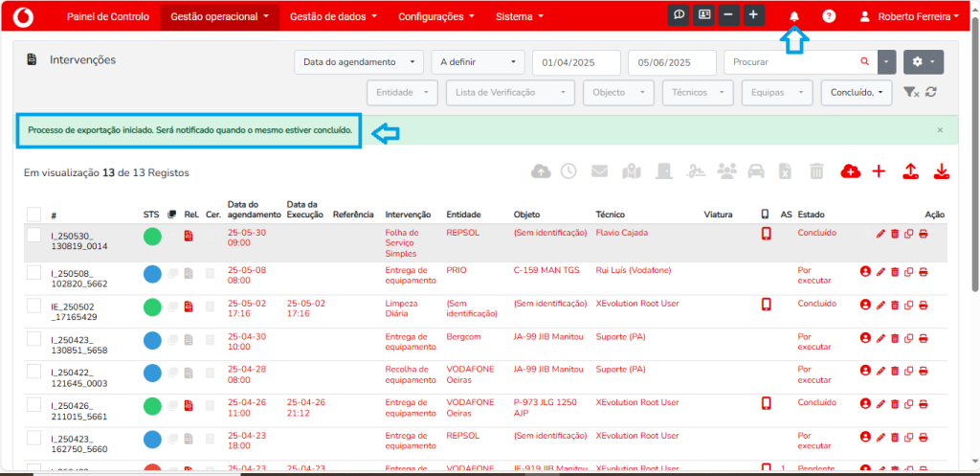Duplicate intervention I_250423_130851_5658
The image size is (980, 476).
pos(909,338)
